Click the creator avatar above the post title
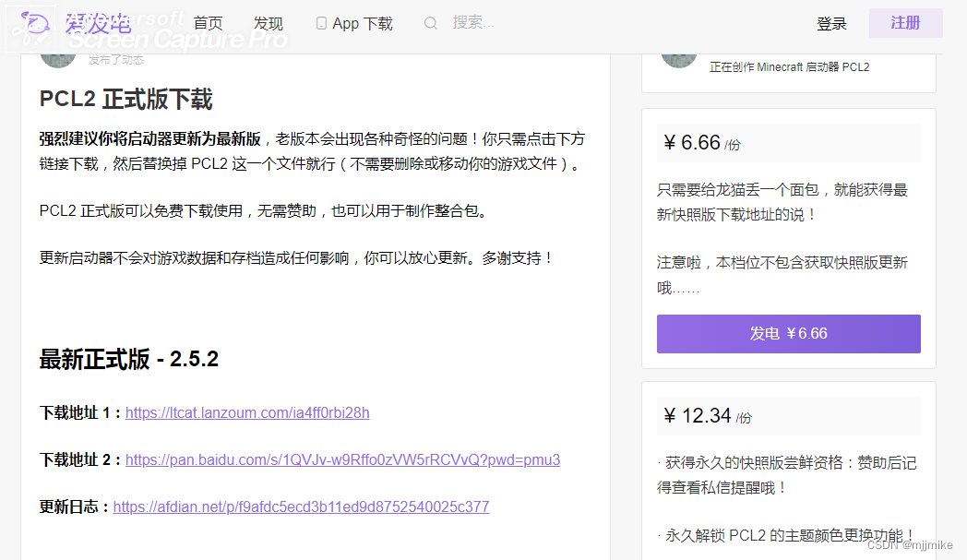Image resolution: width=967 pixels, height=560 pixels. [x=57, y=56]
